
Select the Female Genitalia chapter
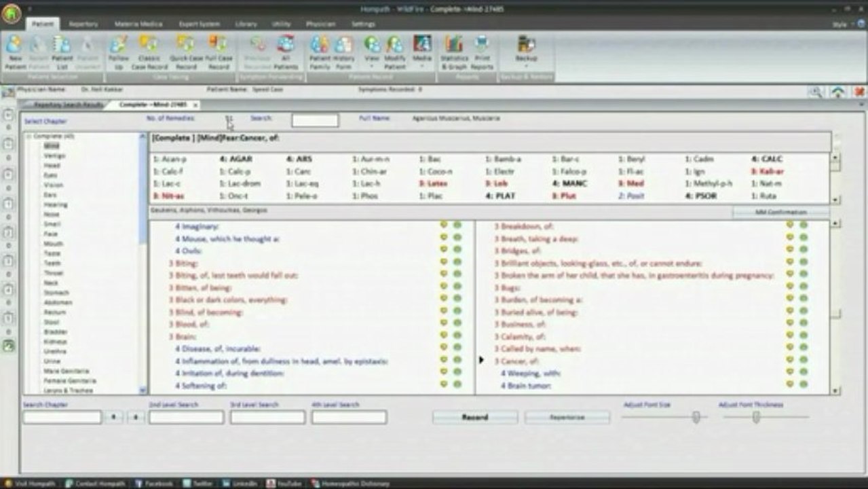click(69, 381)
